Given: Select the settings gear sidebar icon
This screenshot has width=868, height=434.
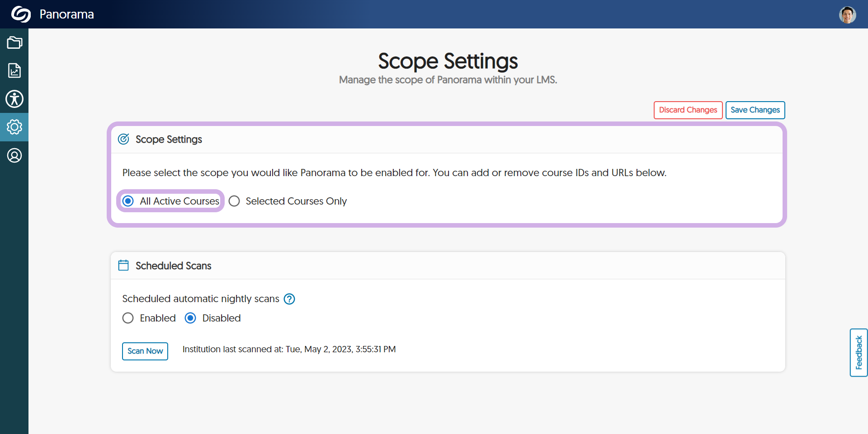Looking at the screenshot, I should [14, 127].
